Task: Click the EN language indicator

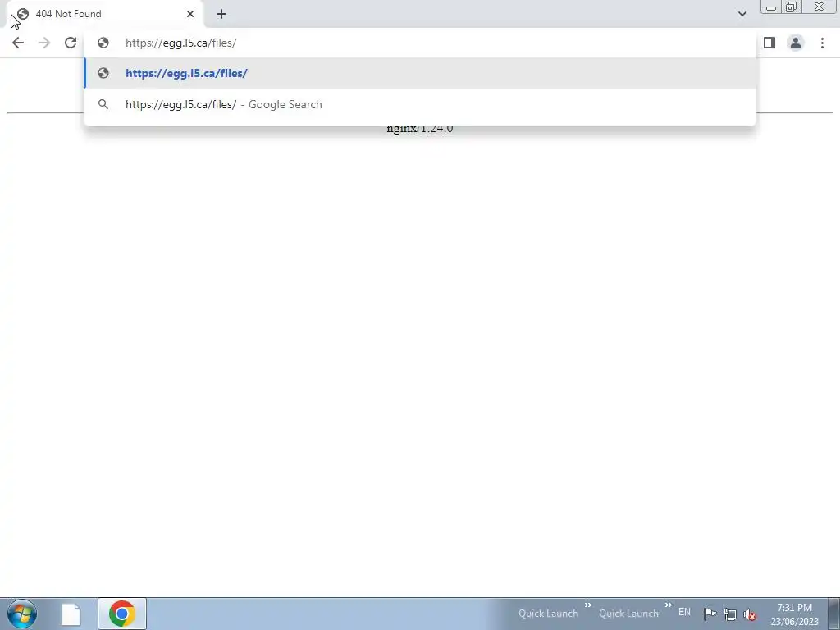Action: (x=685, y=612)
